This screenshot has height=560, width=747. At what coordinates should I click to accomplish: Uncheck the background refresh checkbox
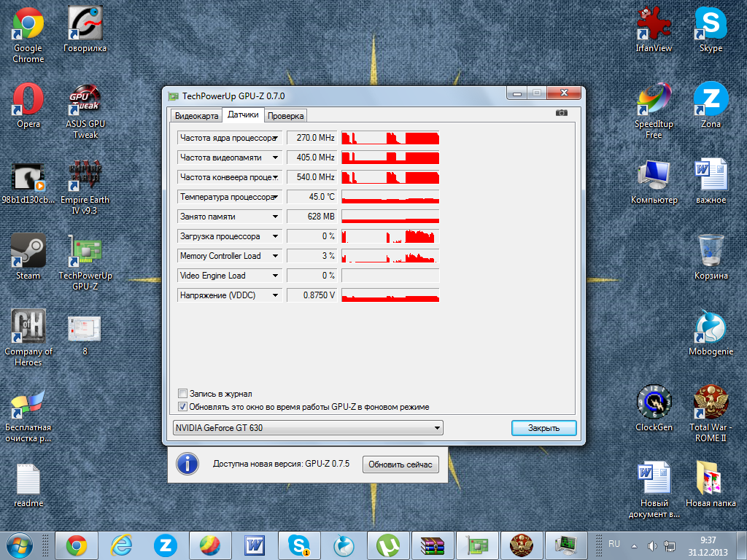tap(182, 407)
